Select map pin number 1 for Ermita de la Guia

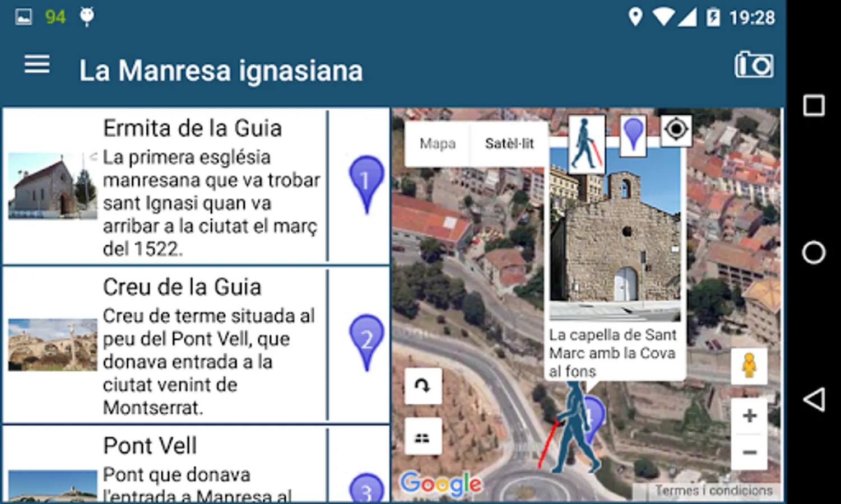pyautogui.click(x=366, y=185)
